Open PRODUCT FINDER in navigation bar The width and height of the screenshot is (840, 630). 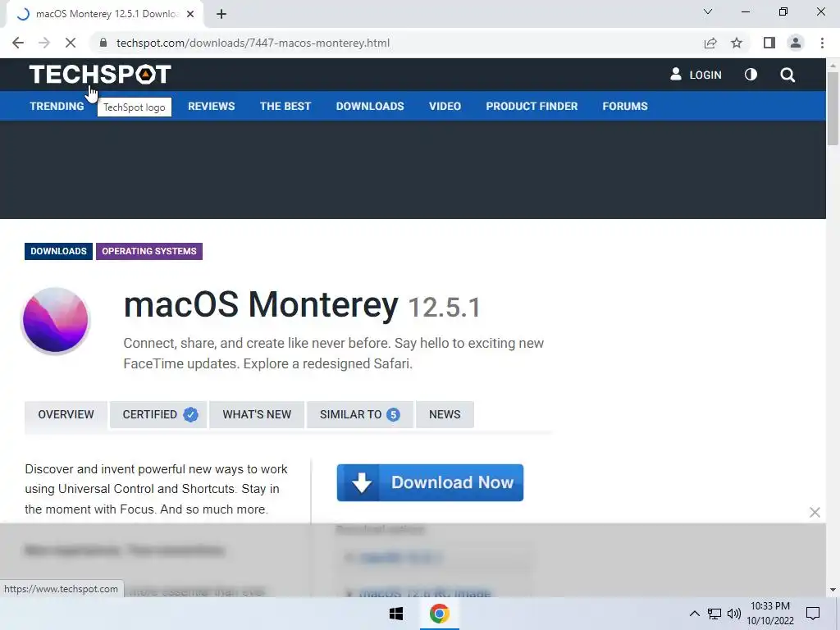pyautogui.click(x=532, y=106)
